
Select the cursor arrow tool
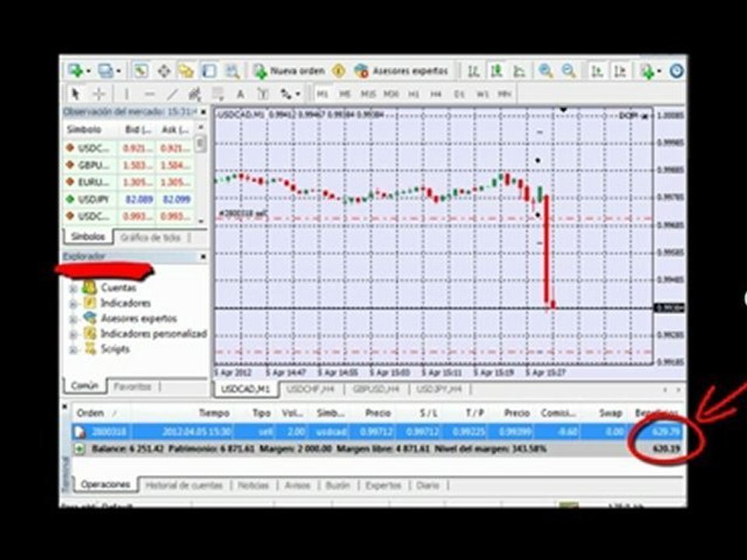[x=75, y=94]
